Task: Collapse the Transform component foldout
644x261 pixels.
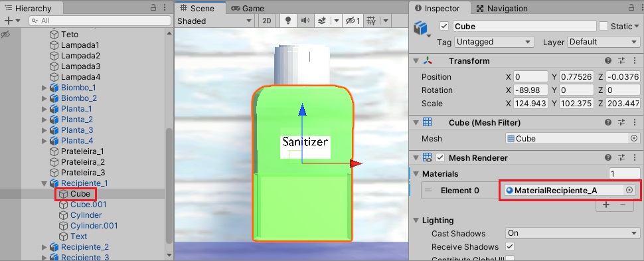Action: [x=416, y=61]
